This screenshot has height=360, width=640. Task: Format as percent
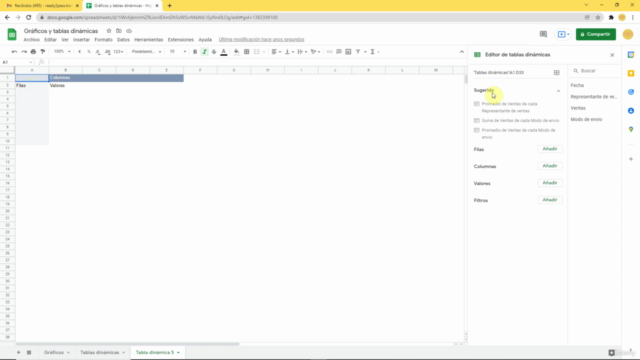(89, 52)
